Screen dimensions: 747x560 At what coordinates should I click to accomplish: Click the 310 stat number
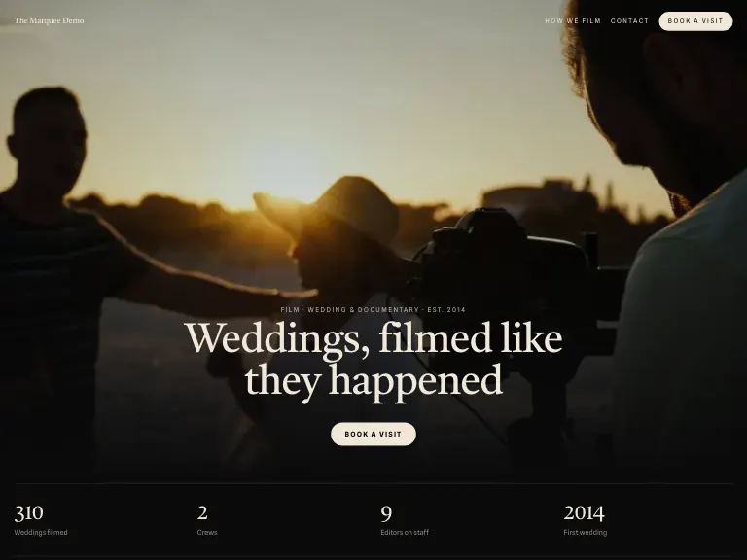28,513
